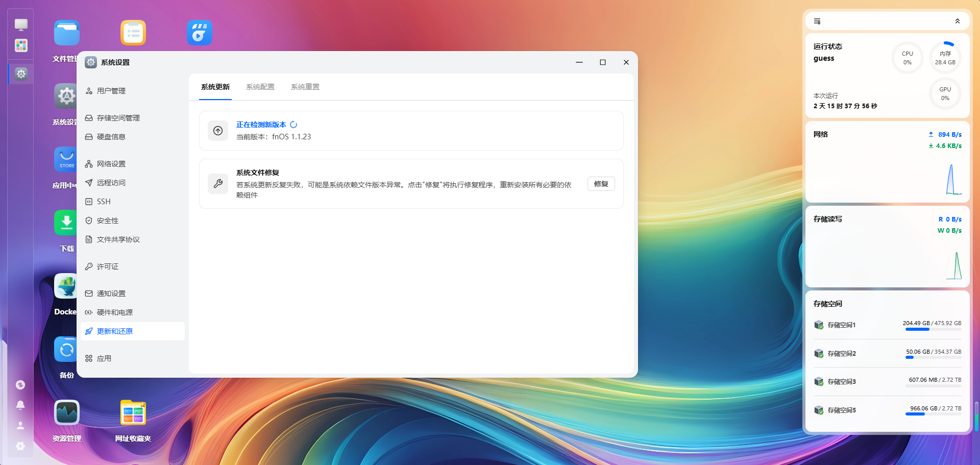Open 安全性 settings
This screenshot has width=980, height=465.
(x=133, y=221)
